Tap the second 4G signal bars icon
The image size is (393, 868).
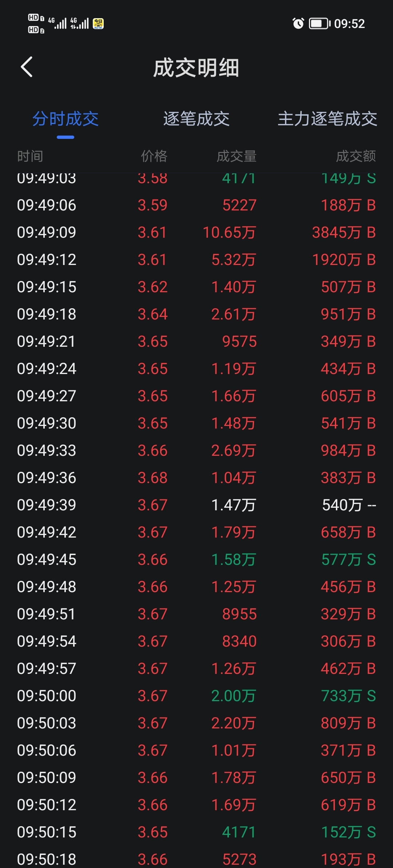point(80,23)
